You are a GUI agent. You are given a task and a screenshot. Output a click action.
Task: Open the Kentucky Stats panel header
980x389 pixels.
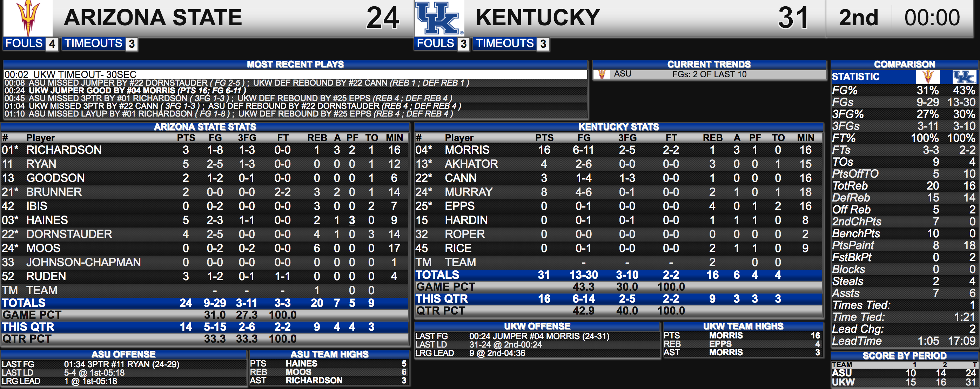pyautogui.click(x=619, y=127)
